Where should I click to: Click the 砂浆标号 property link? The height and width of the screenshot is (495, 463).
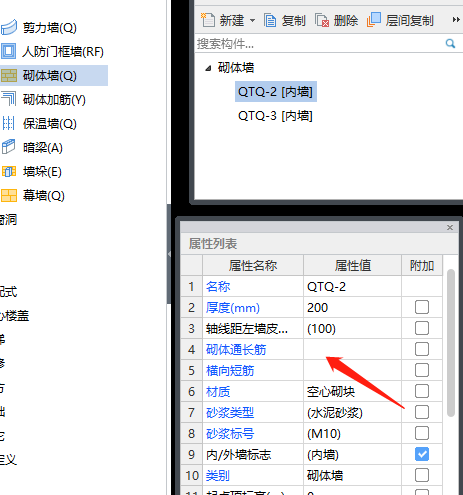[x=230, y=434]
